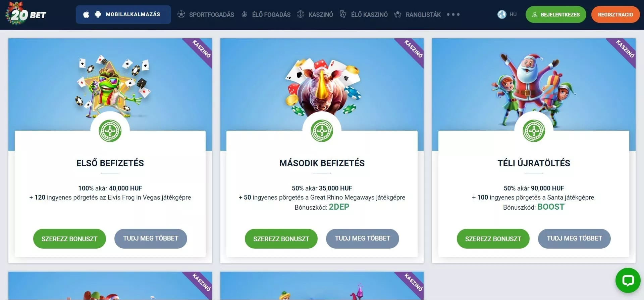
Task: Go to Sportfogadás section
Action: coord(212,14)
